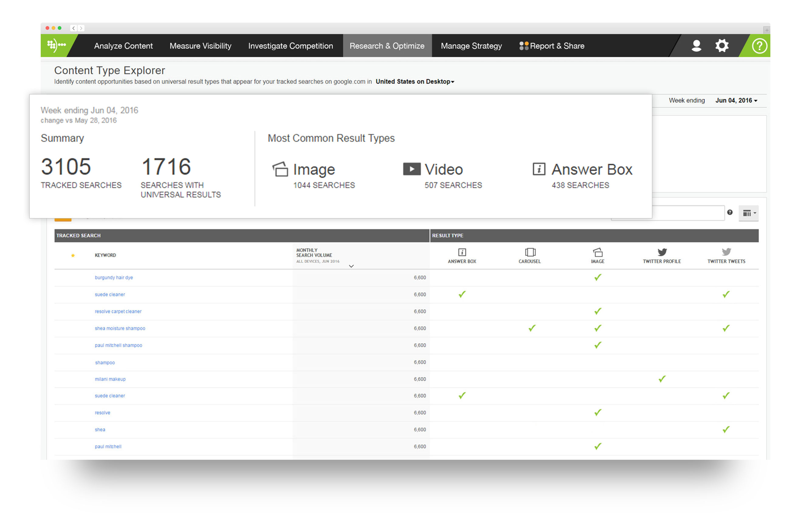The height and width of the screenshot is (530, 812).
Task: Sort by Carousel column icon
Action: (530, 252)
